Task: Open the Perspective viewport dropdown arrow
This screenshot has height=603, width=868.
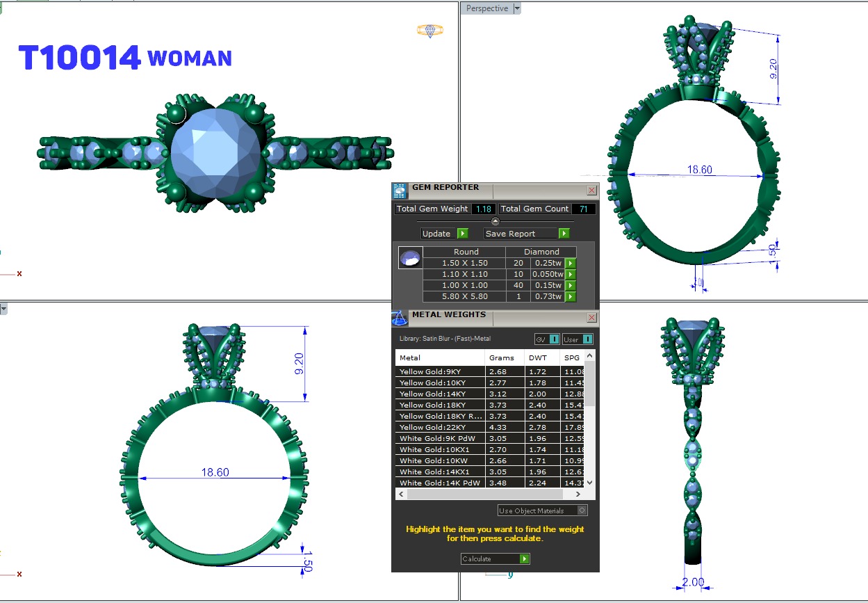Action: click(x=517, y=8)
